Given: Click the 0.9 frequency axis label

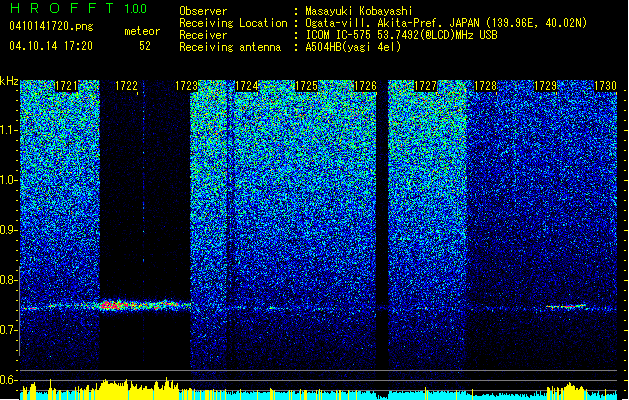Looking at the screenshot, I should pyautogui.click(x=8, y=230).
